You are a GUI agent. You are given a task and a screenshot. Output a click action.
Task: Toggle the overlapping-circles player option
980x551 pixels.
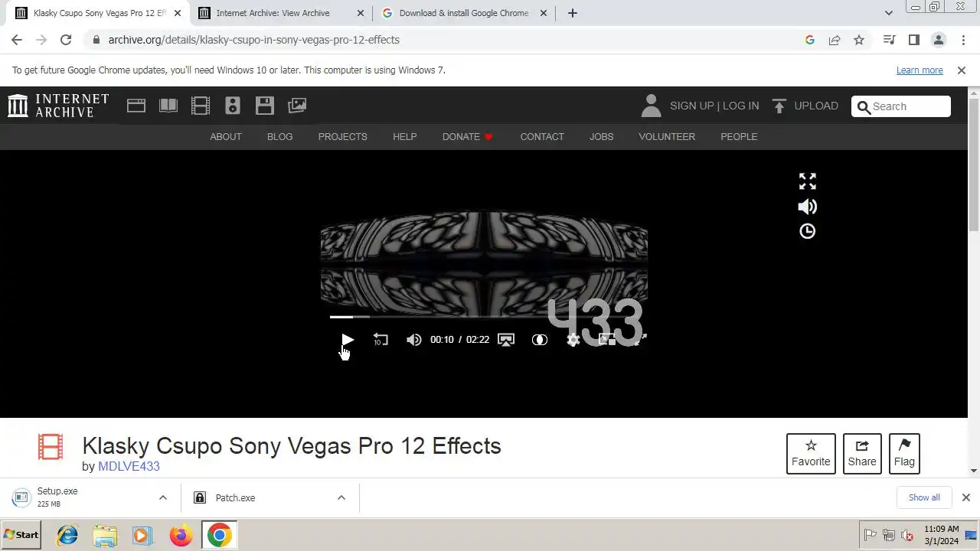(x=540, y=340)
